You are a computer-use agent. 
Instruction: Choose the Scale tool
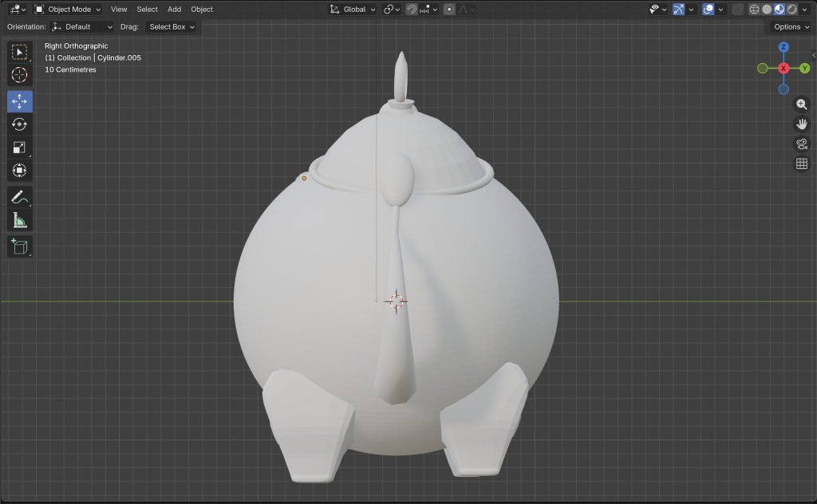click(x=20, y=148)
